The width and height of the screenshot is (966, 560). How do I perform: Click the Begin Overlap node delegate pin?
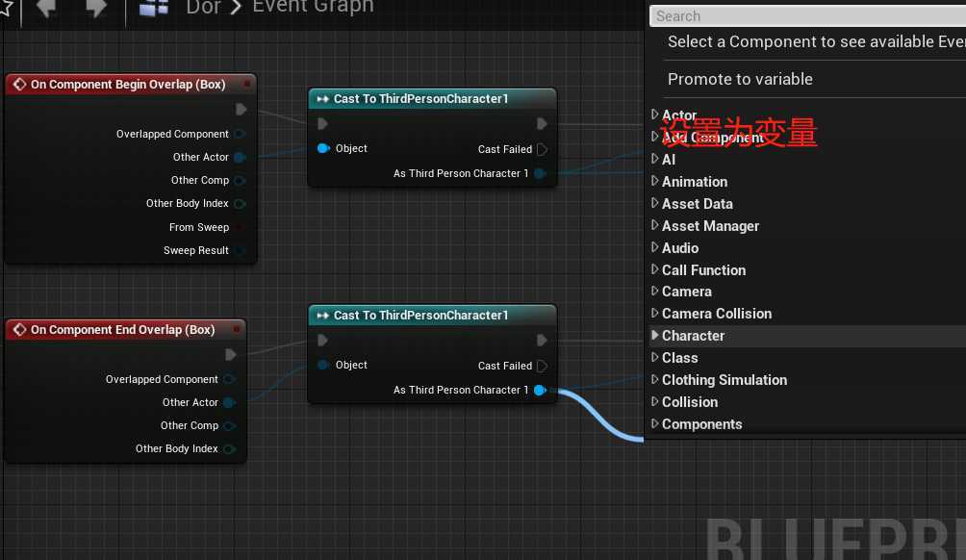[247, 84]
